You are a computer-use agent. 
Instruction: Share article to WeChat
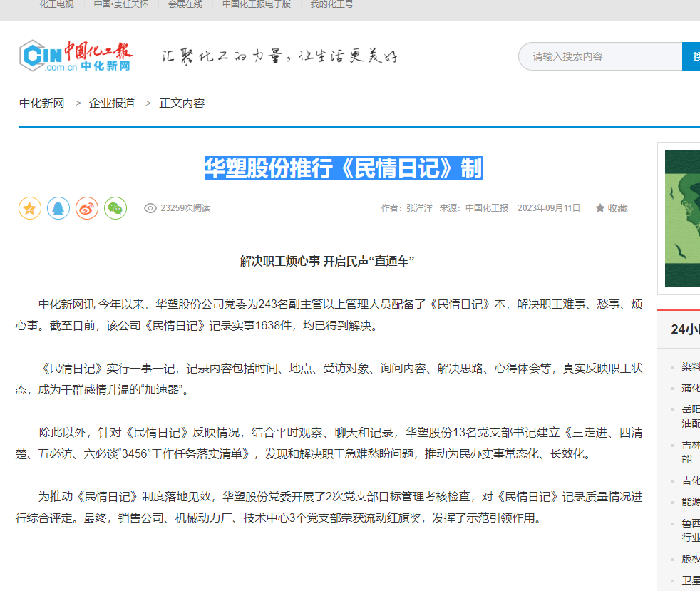(115, 208)
